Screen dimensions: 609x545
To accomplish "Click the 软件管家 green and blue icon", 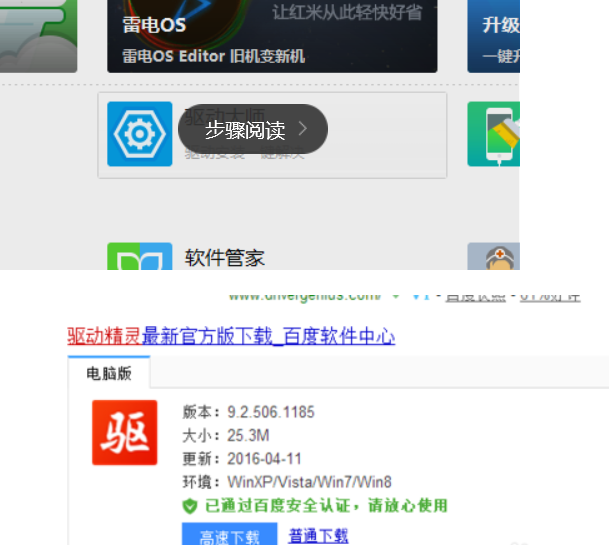I will [139, 256].
